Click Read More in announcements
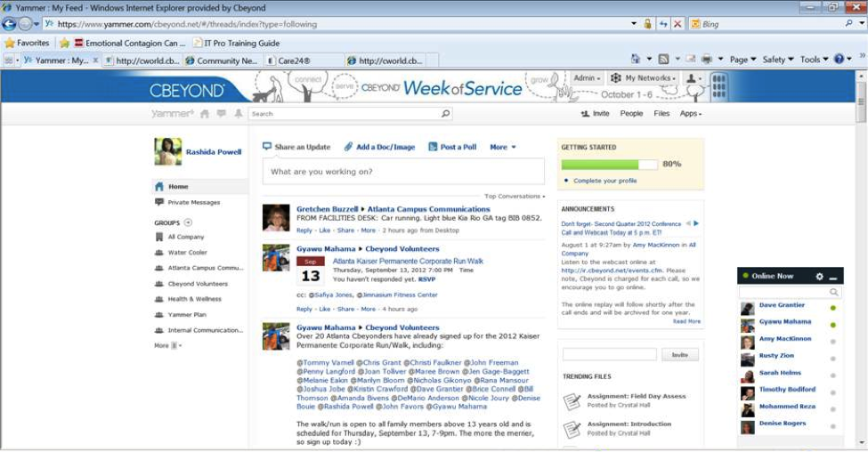The image size is (868, 452). point(686,321)
